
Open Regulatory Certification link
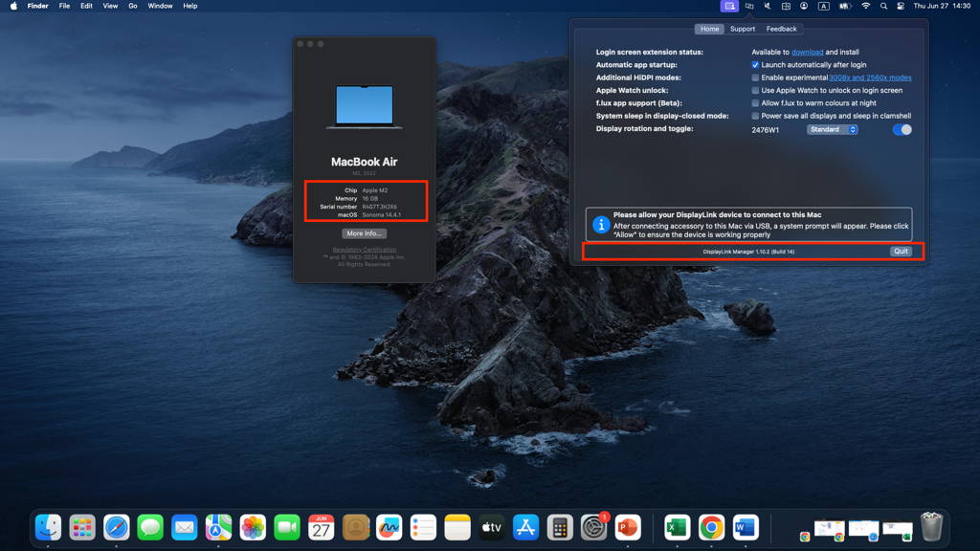[x=364, y=250]
